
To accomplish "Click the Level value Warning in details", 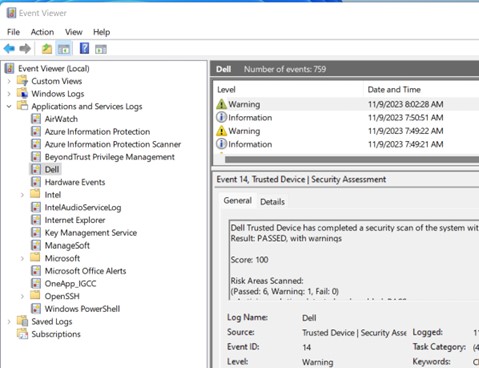I will pos(317,362).
